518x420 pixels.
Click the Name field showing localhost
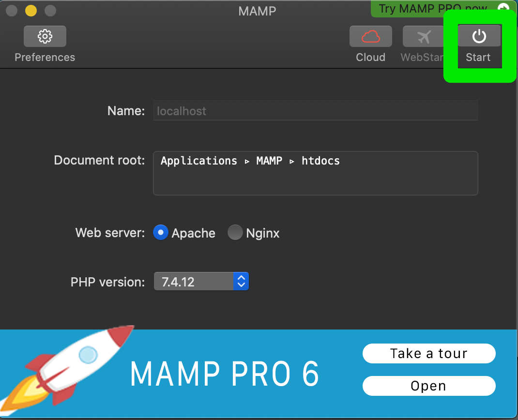click(x=316, y=111)
